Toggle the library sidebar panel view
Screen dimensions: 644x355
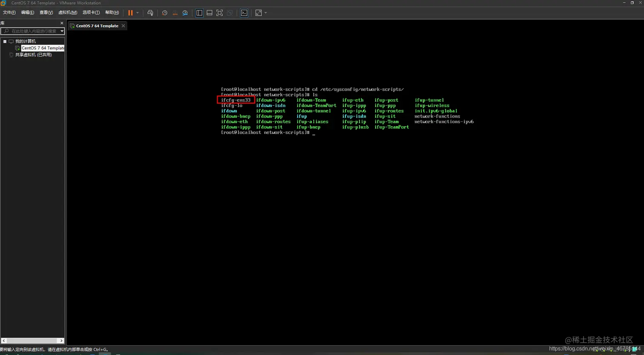(199, 13)
